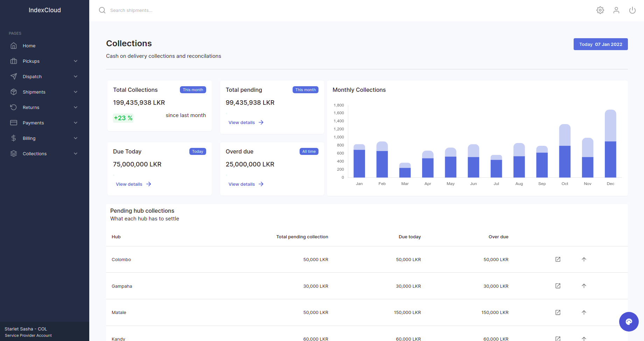Open Colombo hub details external link icon
The height and width of the screenshot is (341, 644).
click(558, 259)
